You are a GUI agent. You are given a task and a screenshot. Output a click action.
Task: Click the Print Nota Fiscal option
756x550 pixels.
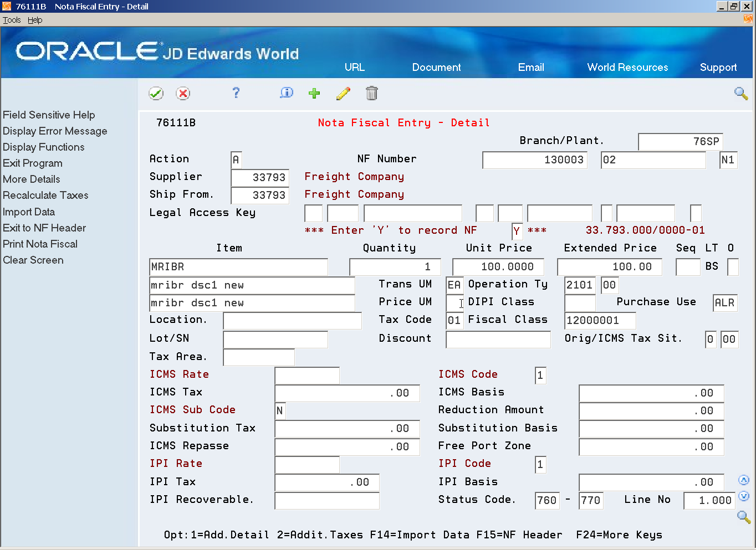pyautogui.click(x=40, y=244)
